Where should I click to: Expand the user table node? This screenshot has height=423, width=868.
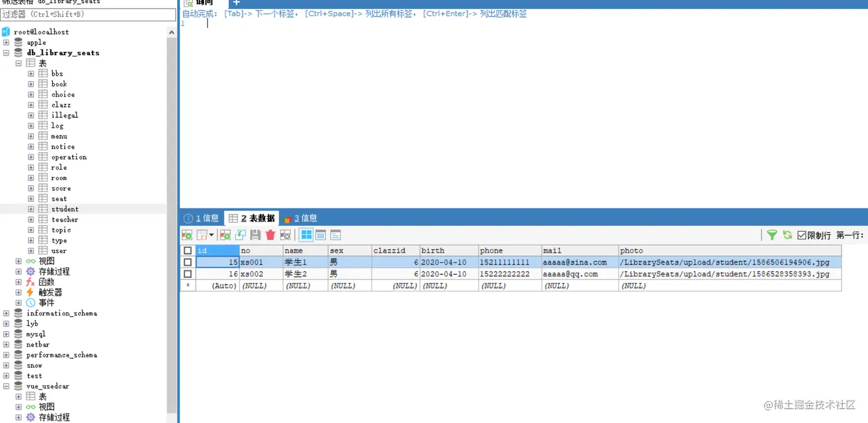(31, 251)
